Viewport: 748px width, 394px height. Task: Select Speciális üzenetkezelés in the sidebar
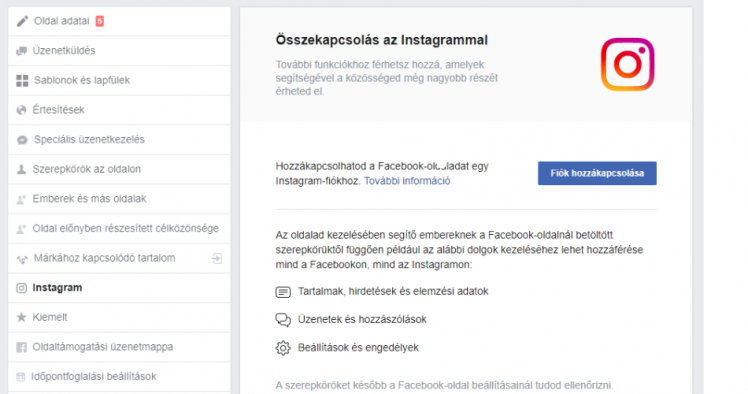119,139
